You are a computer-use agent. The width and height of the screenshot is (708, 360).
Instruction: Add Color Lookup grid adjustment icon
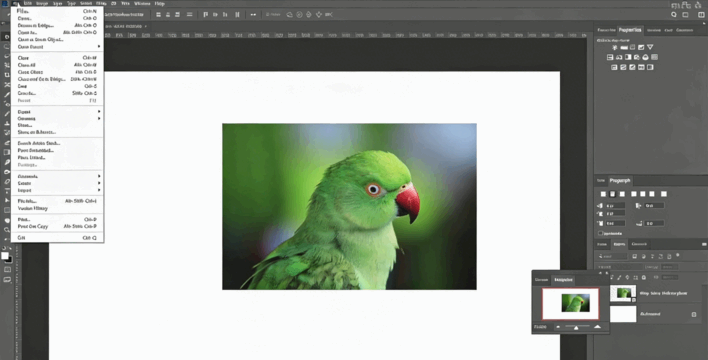[655, 57]
